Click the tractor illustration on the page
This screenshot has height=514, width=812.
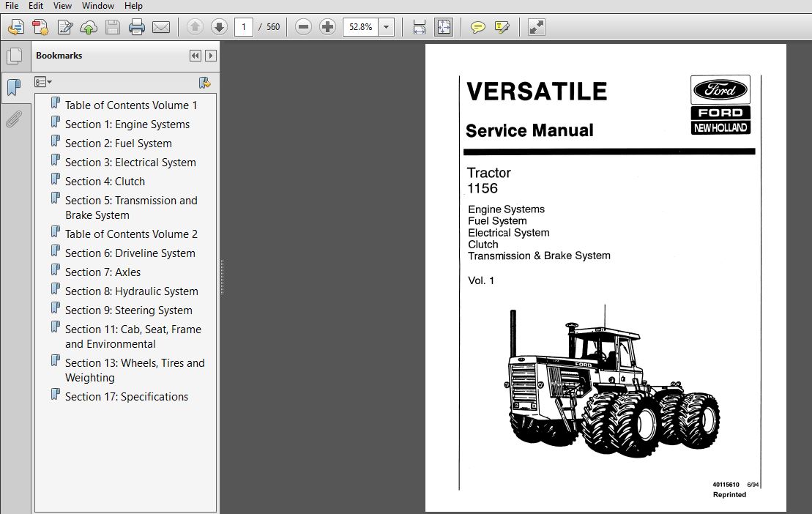pos(611,381)
